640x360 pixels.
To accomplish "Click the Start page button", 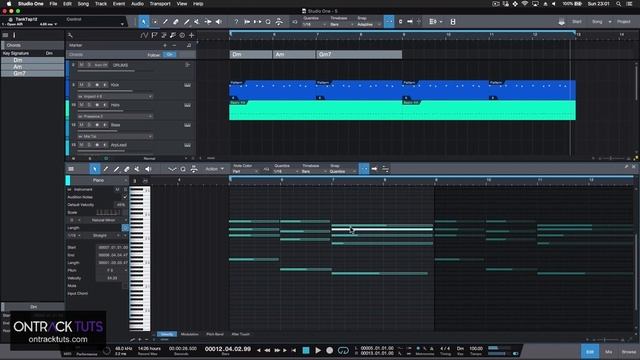I will [x=577, y=22].
